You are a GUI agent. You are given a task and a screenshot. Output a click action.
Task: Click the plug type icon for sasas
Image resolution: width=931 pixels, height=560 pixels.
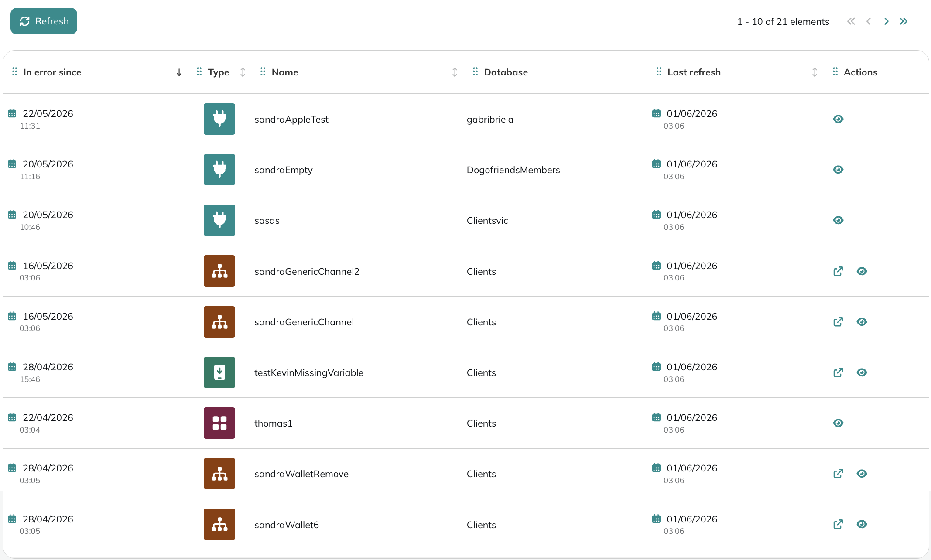(x=219, y=220)
